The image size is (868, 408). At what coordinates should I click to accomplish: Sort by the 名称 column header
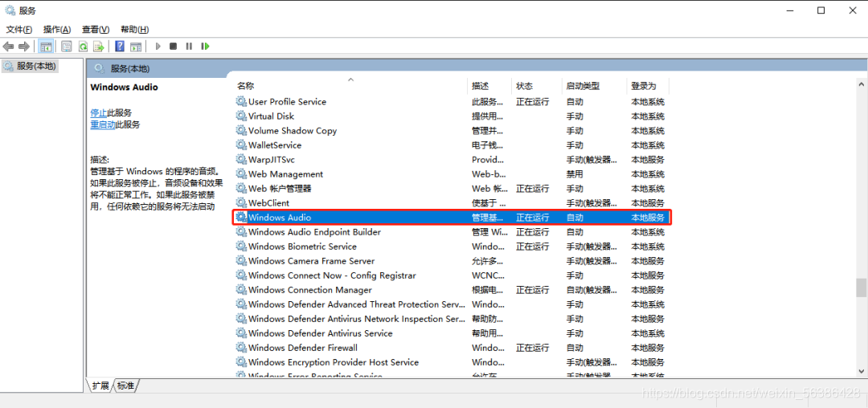pyautogui.click(x=245, y=86)
